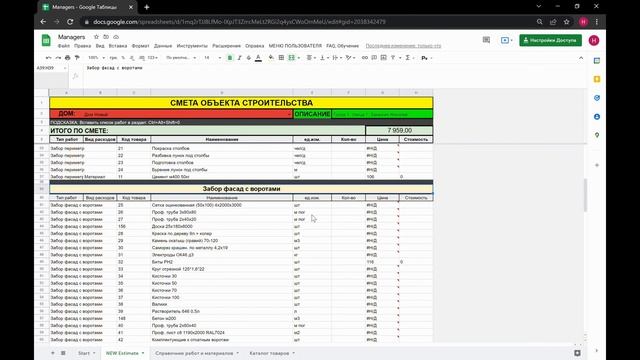The width and height of the screenshot is (640, 360).
Task: Open the text color picker
Action: click(x=258, y=58)
